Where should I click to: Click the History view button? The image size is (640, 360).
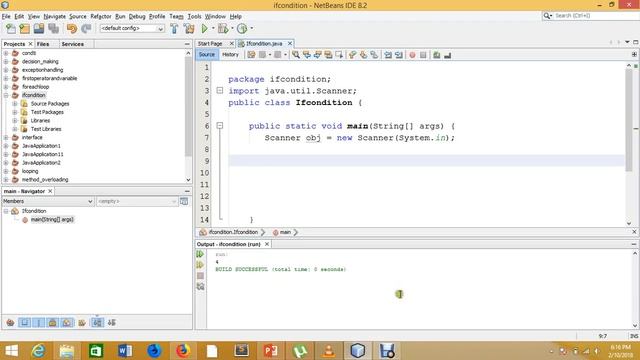click(230, 55)
